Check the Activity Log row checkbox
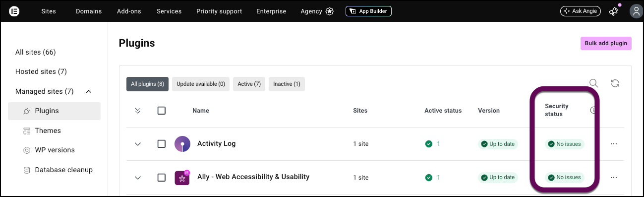The width and height of the screenshot is (644, 197). [162, 144]
